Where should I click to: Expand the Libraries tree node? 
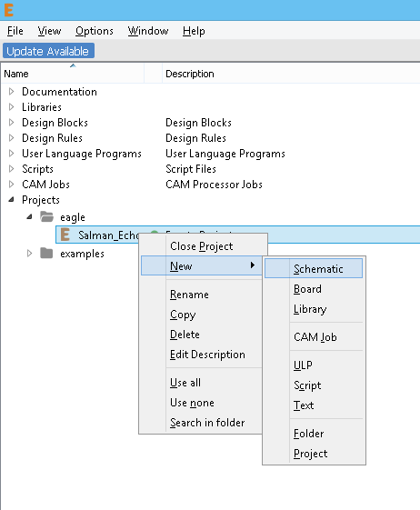coord(12,106)
